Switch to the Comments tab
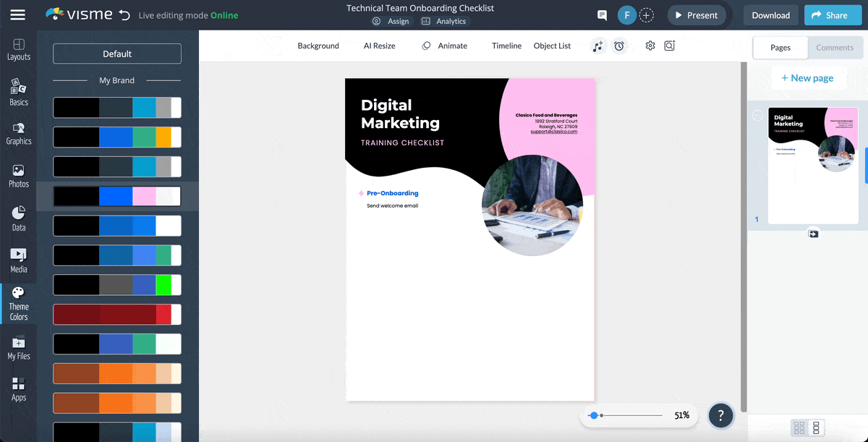 835,48
